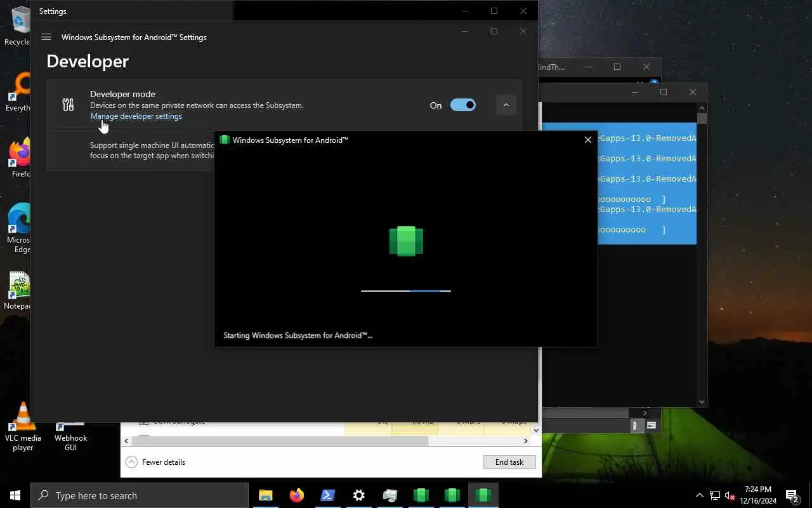Click the Task Manager horizontal scrollbar thumb
812x508 pixels.
(x=279, y=441)
